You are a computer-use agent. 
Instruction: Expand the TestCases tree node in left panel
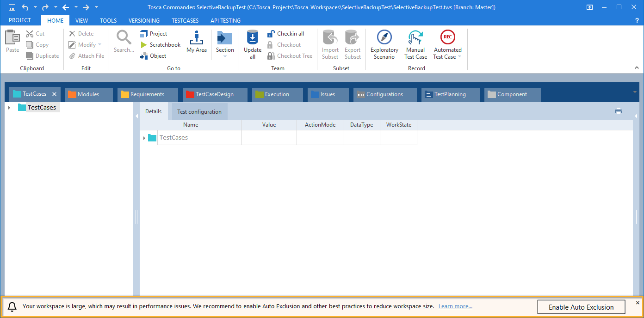9,108
